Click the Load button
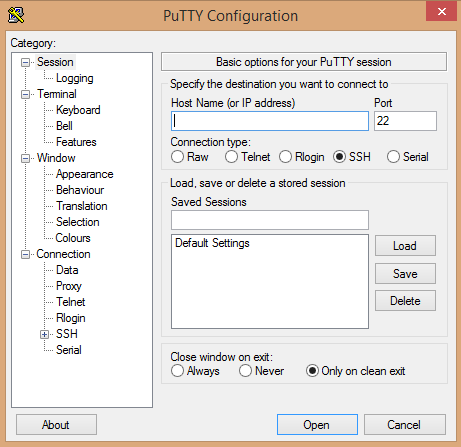This screenshot has width=461, height=447. pos(405,246)
